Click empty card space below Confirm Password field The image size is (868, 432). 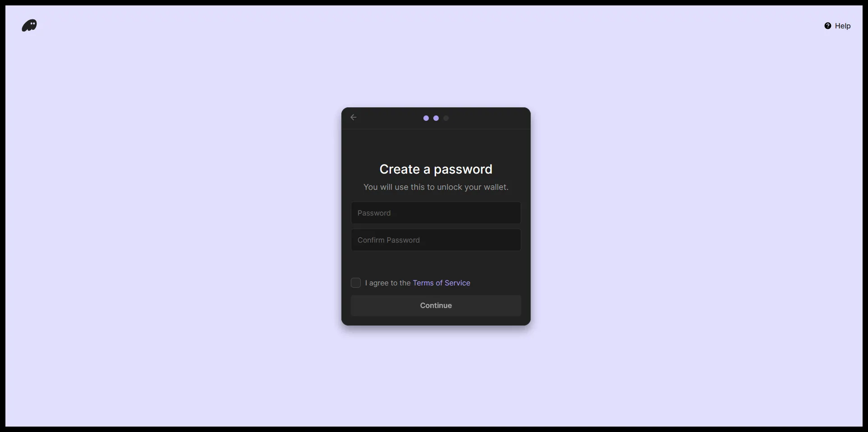436,264
